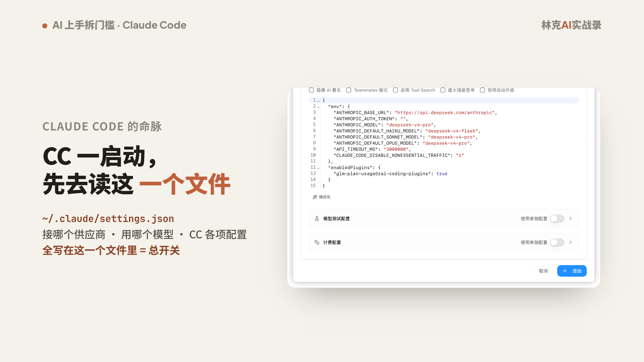Collapse the fold arrow on line 1
The width and height of the screenshot is (644, 362).
tap(318, 101)
